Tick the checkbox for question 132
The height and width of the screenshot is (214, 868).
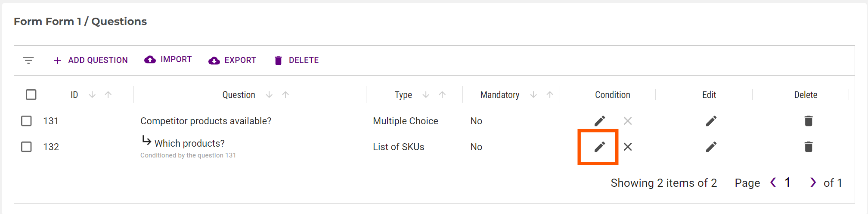coord(27,147)
